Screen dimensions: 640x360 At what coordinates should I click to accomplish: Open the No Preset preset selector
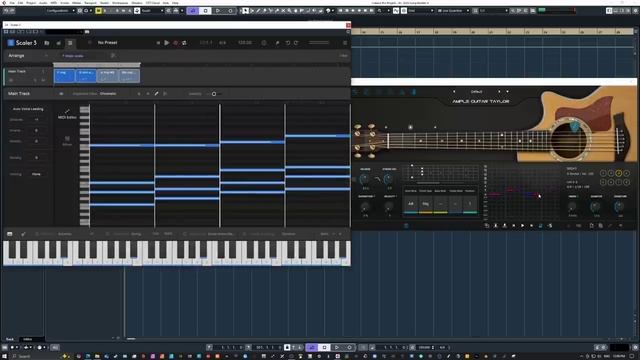(107, 42)
